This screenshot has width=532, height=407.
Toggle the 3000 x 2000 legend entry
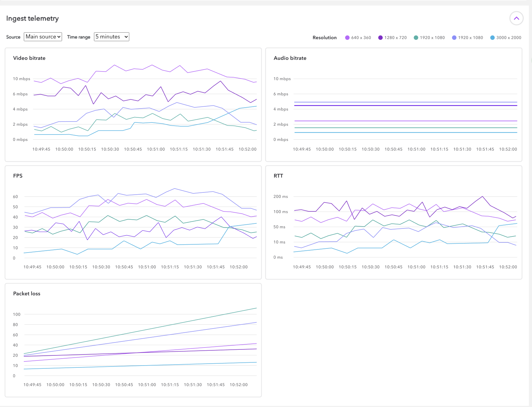[x=506, y=38]
